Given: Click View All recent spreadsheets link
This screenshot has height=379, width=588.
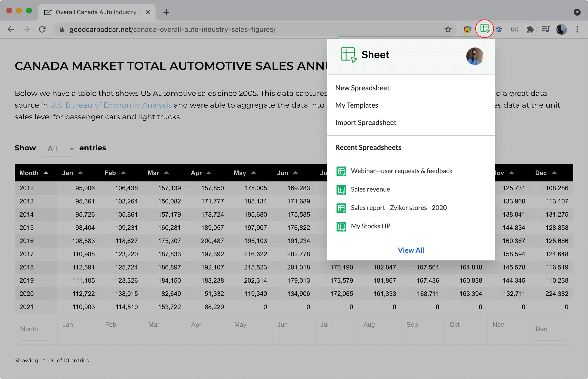Looking at the screenshot, I should (410, 250).
